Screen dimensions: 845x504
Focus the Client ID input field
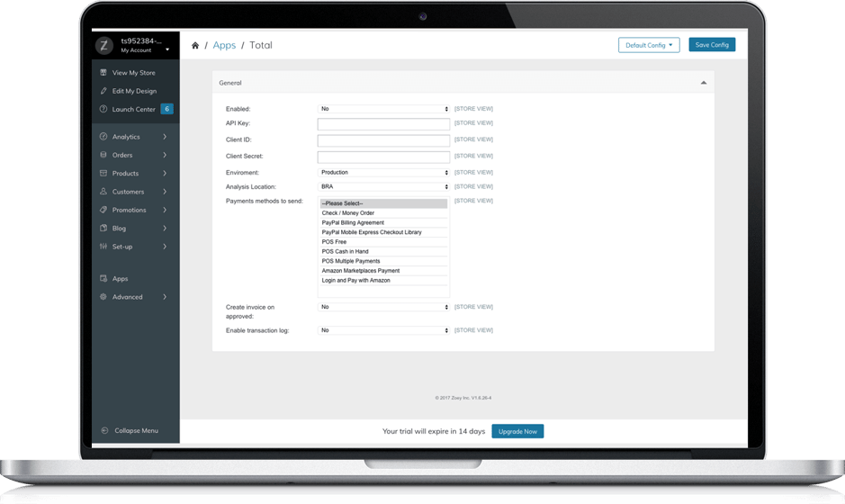(383, 140)
